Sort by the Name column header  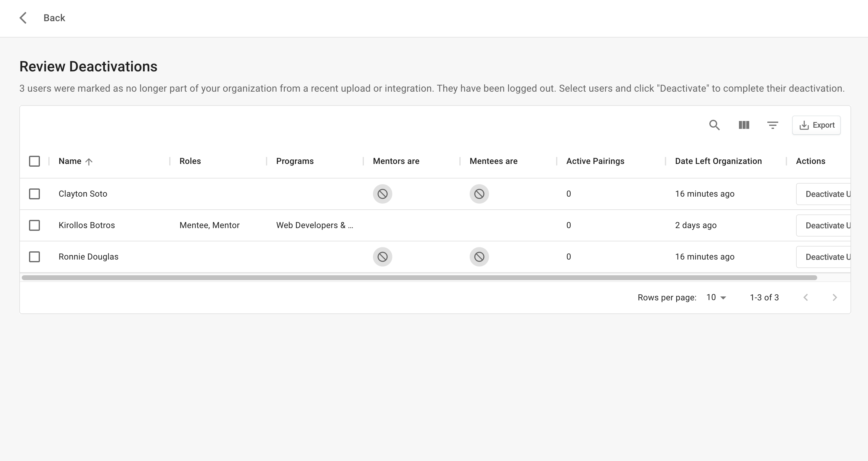pos(70,161)
